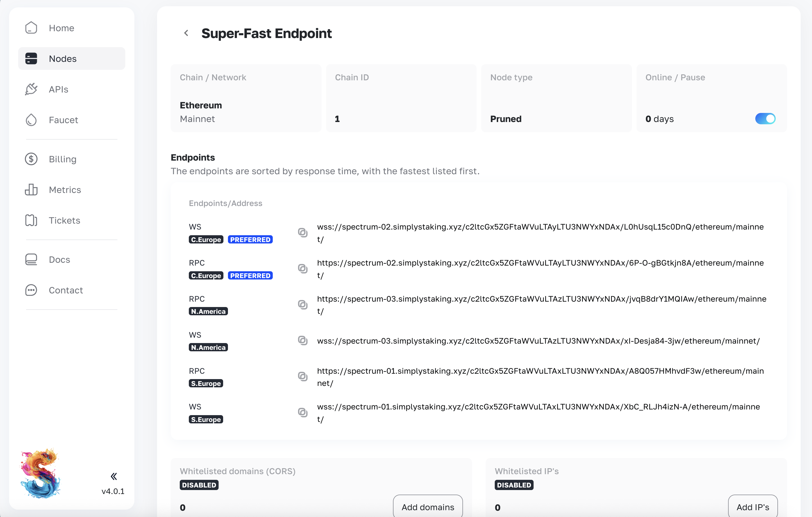Screen dimensions: 812x517
Task: Click C.Europe badge under RPC
Action: (206, 276)
